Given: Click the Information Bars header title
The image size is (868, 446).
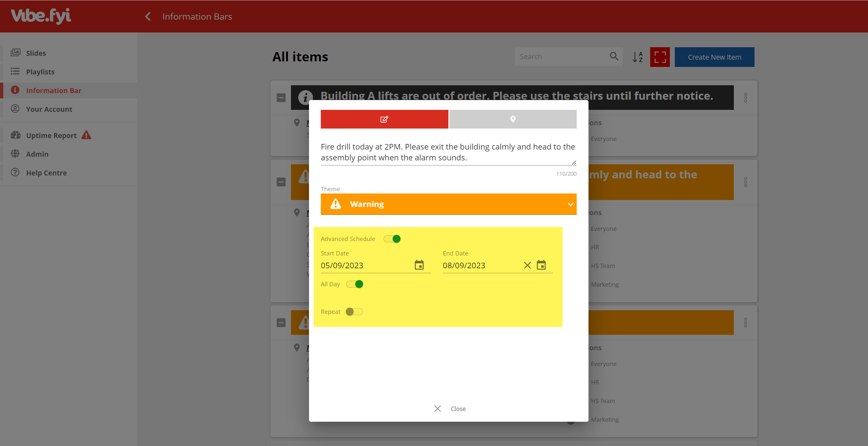Looking at the screenshot, I should coord(197,16).
